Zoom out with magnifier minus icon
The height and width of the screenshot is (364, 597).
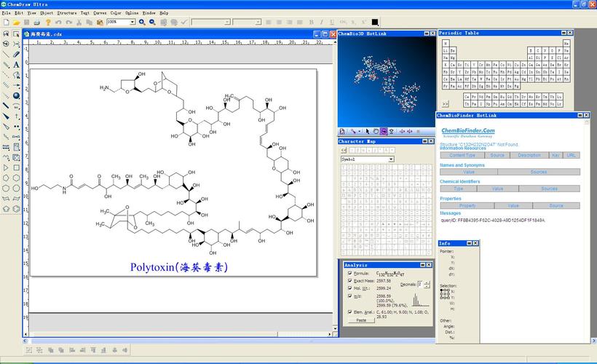click(x=152, y=23)
